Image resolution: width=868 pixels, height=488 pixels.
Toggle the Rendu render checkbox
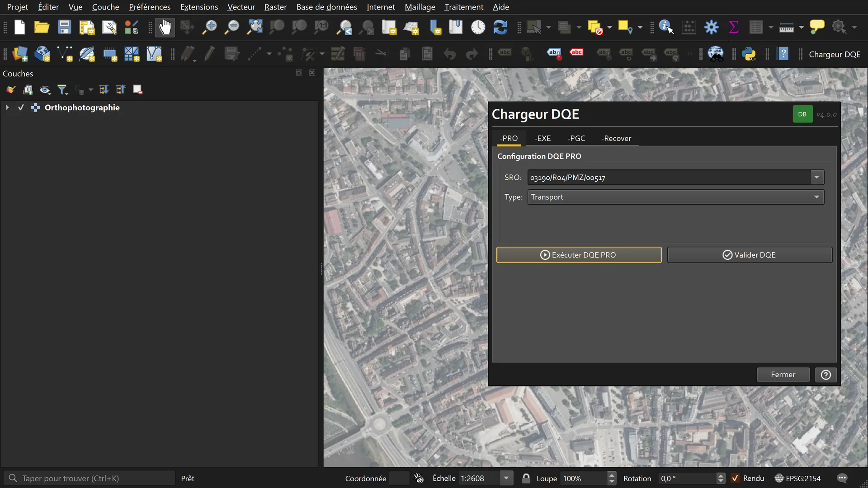[735, 478]
